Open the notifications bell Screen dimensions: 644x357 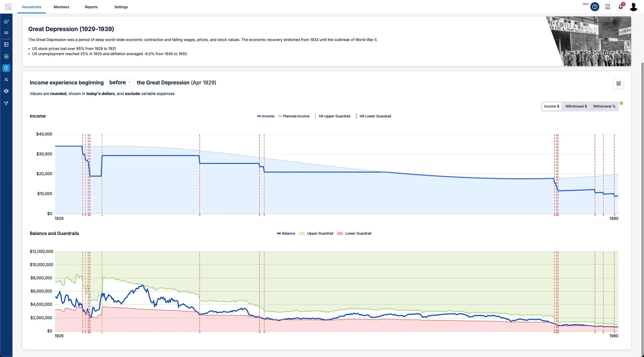pyautogui.click(x=621, y=7)
